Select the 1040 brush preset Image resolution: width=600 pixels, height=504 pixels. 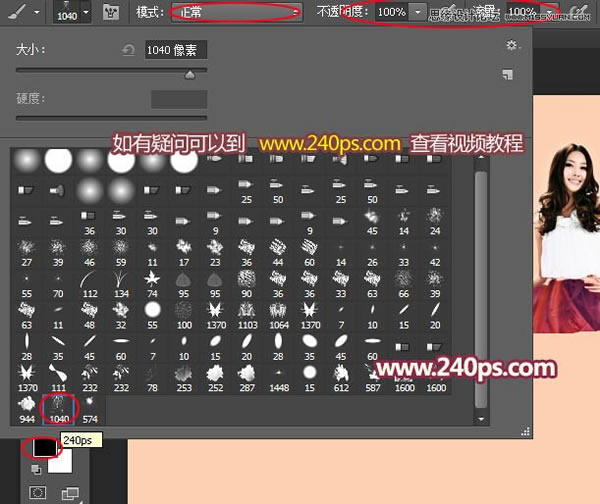59,410
